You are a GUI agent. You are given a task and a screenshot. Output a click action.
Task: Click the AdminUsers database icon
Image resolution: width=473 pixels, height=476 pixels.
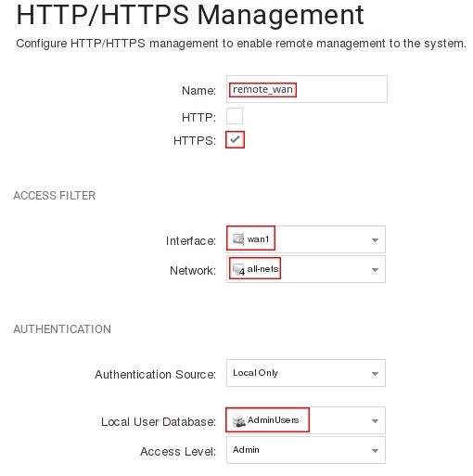click(239, 420)
